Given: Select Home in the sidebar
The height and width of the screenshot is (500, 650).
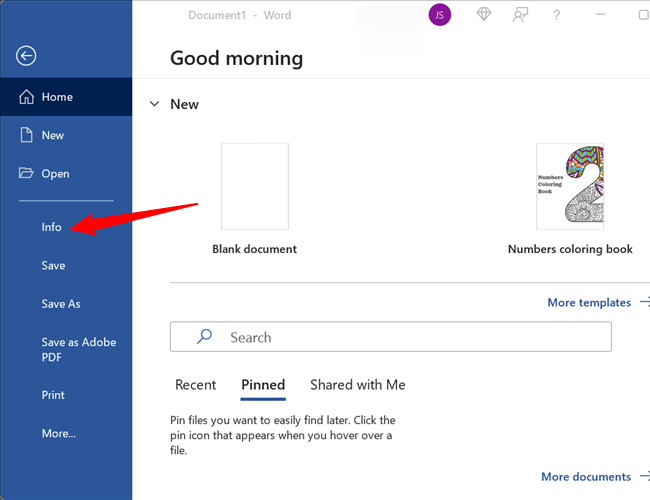Looking at the screenshot, I should click(x=66, y=97).
